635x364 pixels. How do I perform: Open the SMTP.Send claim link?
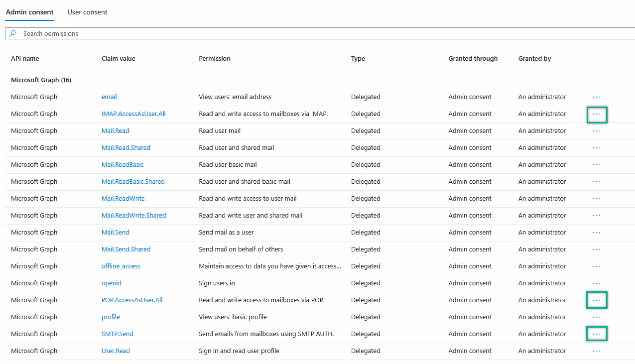[118, 334]
